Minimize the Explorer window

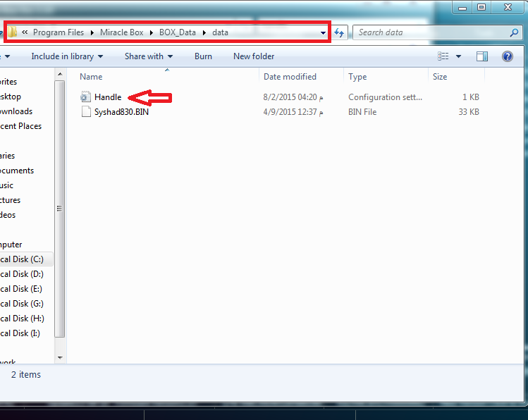point(462,7)
